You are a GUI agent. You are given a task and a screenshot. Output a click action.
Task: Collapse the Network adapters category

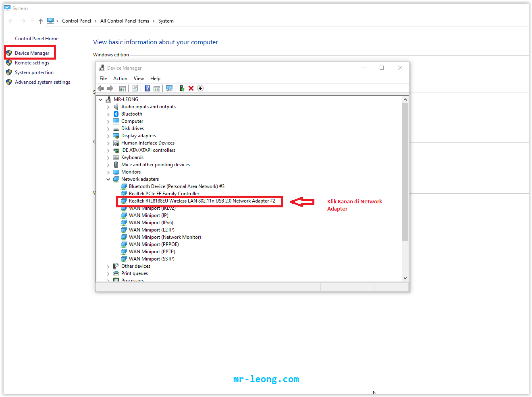[108, 179]
